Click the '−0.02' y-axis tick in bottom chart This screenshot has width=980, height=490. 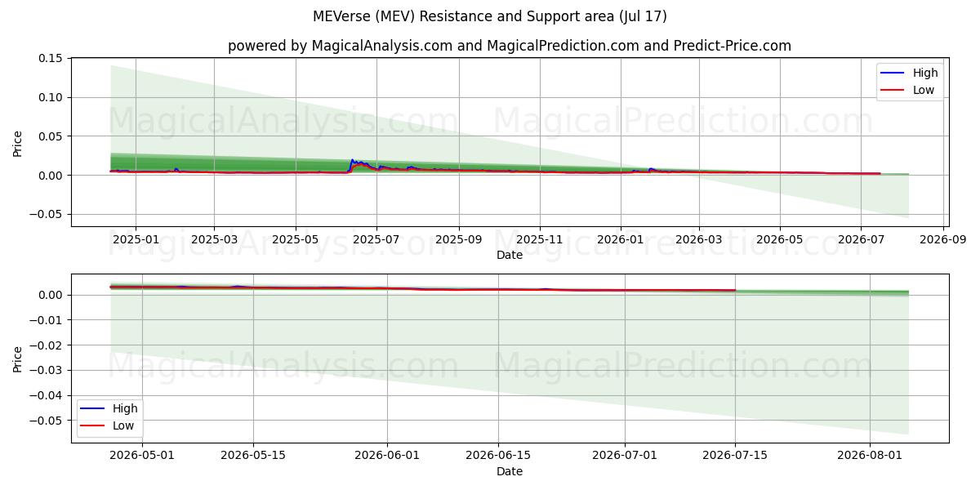pyautogui.click(x=46, y=345)
